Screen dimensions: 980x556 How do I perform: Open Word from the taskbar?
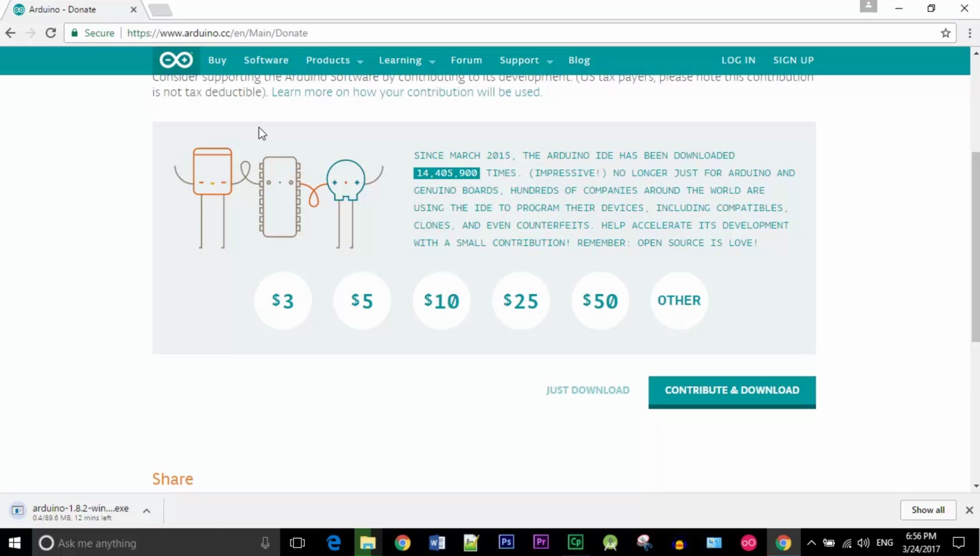click(x=437, y=543)
